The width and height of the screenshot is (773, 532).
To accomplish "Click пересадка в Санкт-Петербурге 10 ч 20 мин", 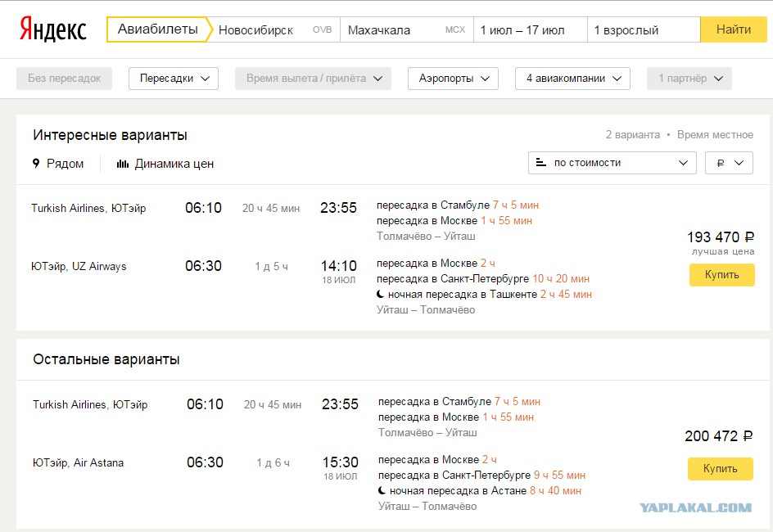I will tap(483, 279).
